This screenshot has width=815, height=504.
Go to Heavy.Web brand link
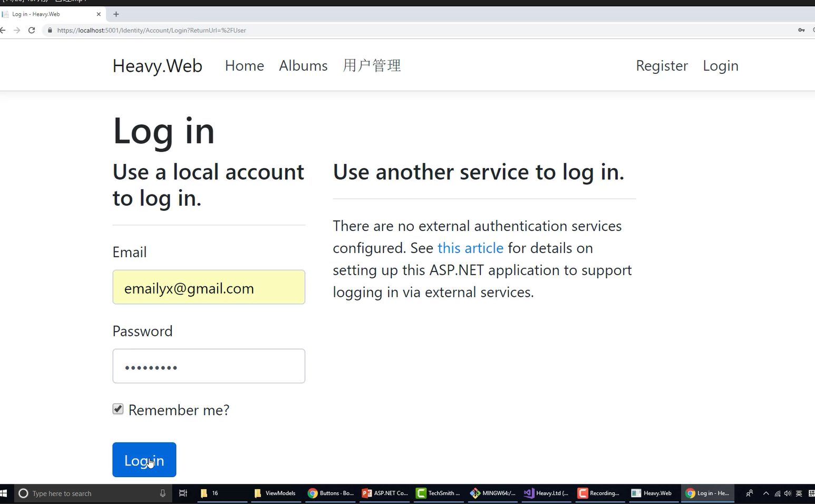pyautogui.click(x=157, y=66)
